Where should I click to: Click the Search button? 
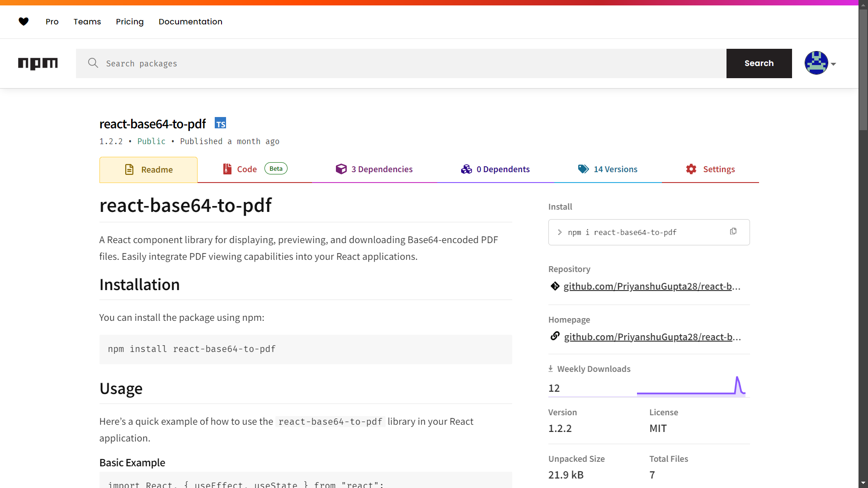759,63
